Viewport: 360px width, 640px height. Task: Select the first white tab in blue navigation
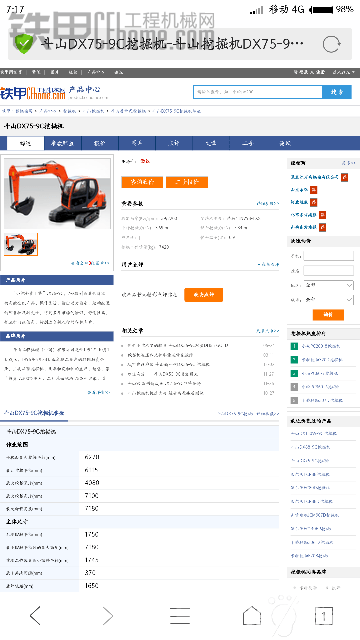click(x=25, y=143)
